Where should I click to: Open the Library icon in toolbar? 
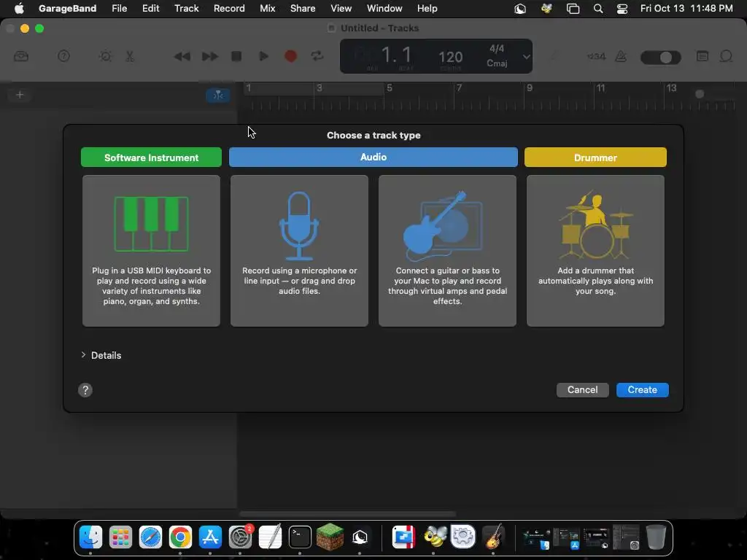click(x=21, y=56)
